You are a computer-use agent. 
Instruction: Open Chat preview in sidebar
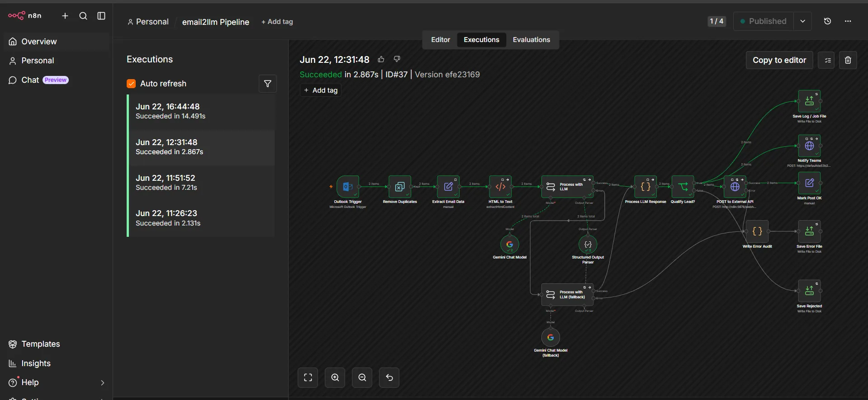[57, 80]
